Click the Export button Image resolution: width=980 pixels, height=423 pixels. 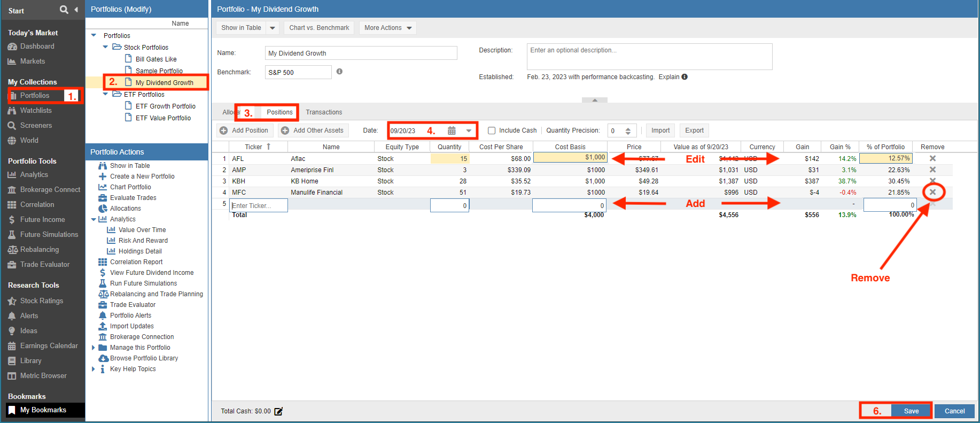[694, 130]
